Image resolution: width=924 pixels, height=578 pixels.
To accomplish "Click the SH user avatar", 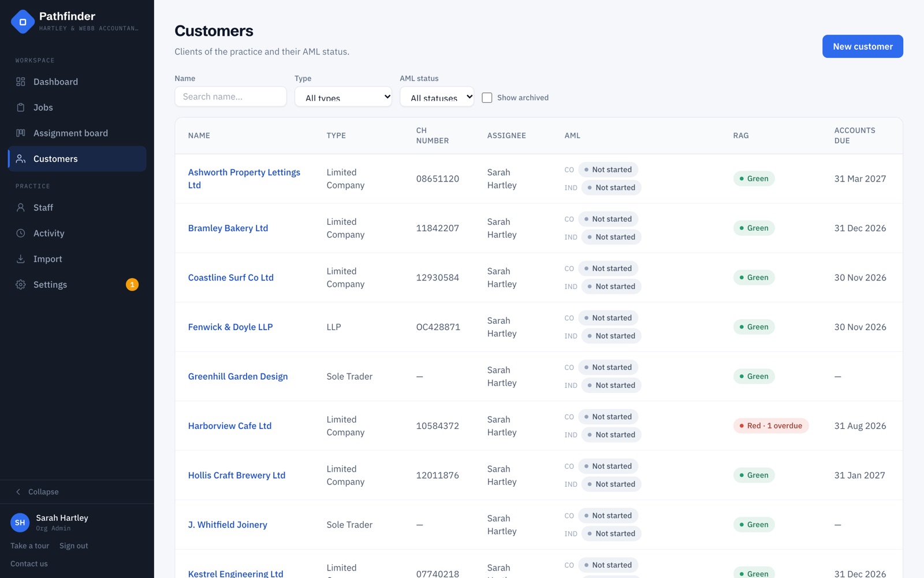I will (20, 523).
